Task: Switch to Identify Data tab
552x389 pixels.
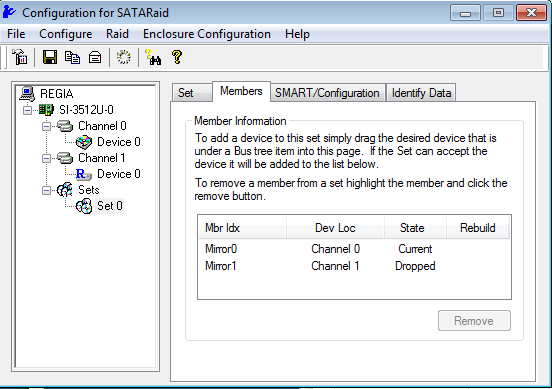Action: pos(421,93)
